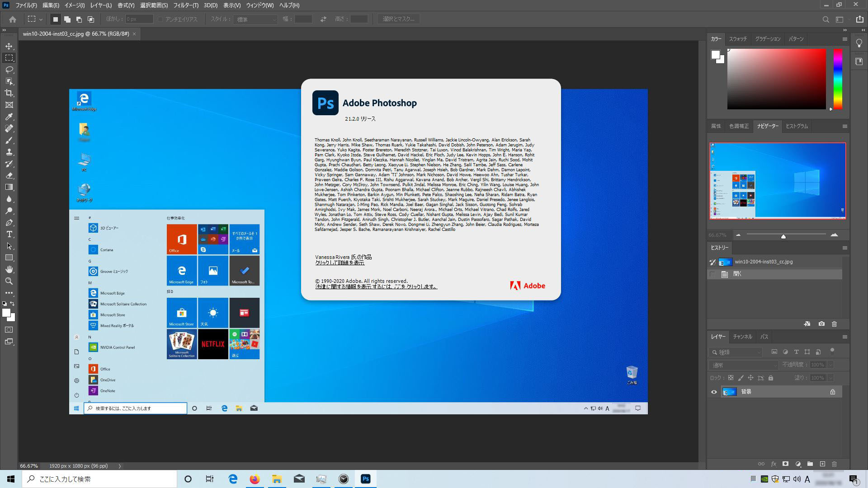Set history brush source for snapshot
This screenshot has height=488, width=868.
712,262
